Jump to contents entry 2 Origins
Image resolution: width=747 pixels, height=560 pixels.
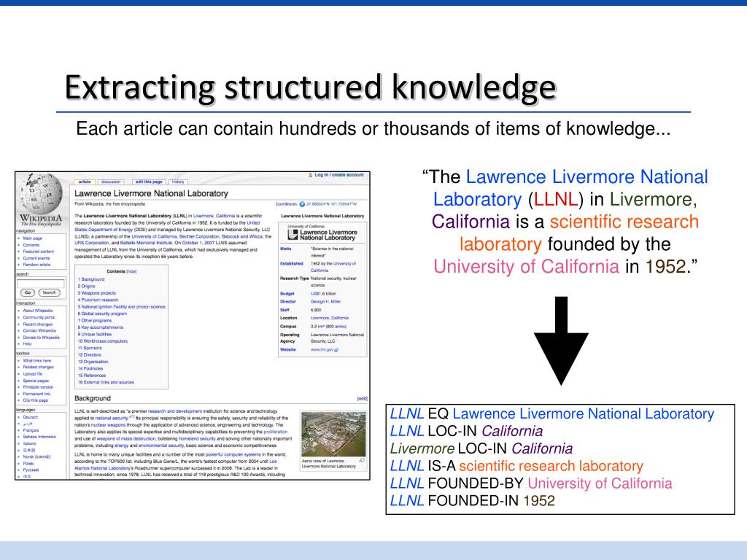(86, 286)
